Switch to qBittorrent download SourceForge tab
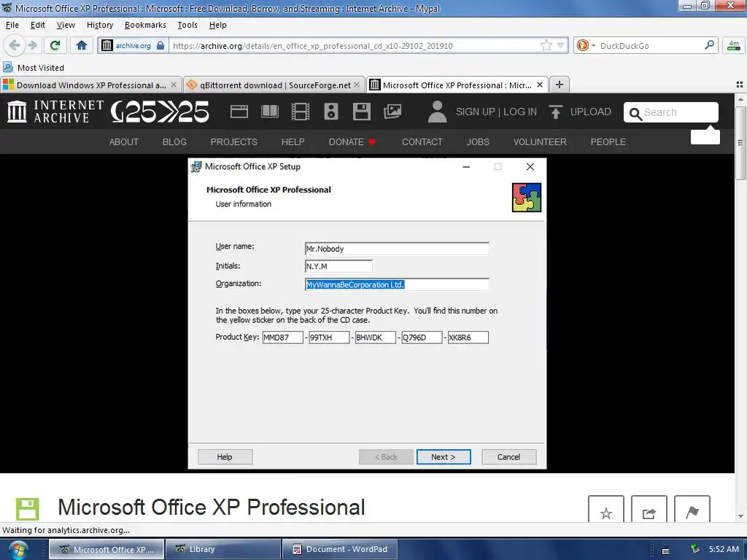The image size is (747, 560). 274,85
